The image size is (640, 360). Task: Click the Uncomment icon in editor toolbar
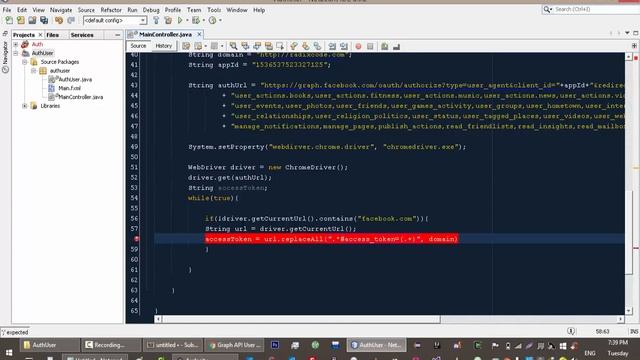point(396,46)
